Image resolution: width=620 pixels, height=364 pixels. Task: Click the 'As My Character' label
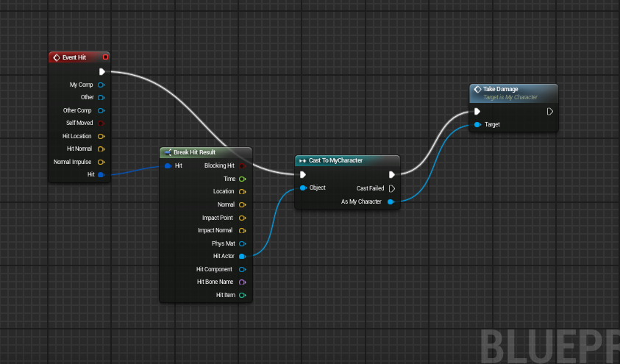click(361, 201)
